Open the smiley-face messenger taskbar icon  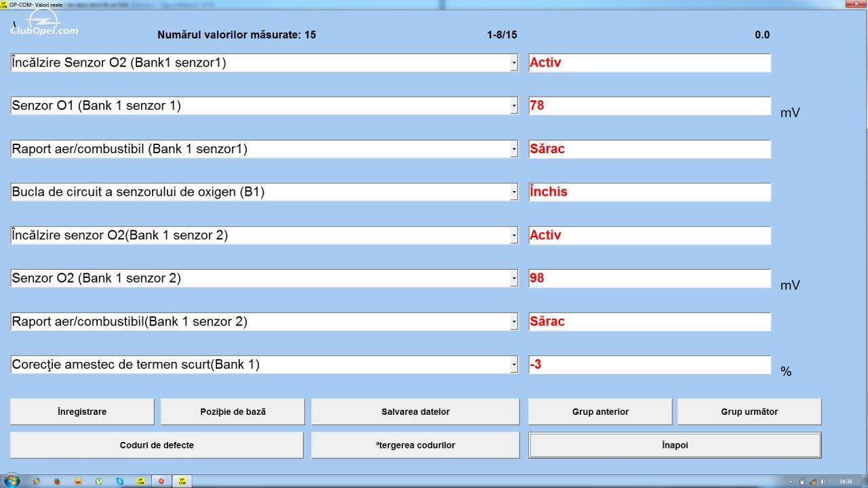[x=79, y=481]
